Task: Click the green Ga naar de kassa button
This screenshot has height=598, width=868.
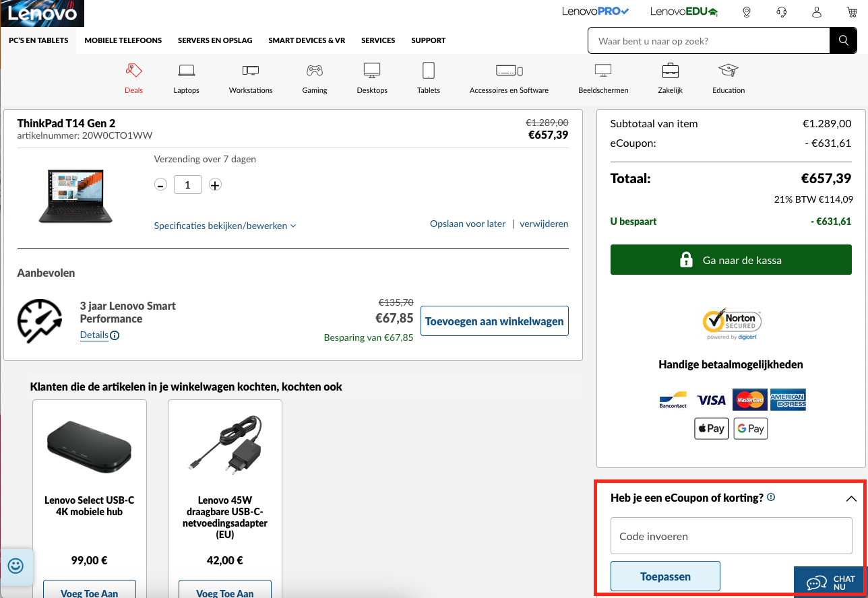Action: click(x=731, y=260)
